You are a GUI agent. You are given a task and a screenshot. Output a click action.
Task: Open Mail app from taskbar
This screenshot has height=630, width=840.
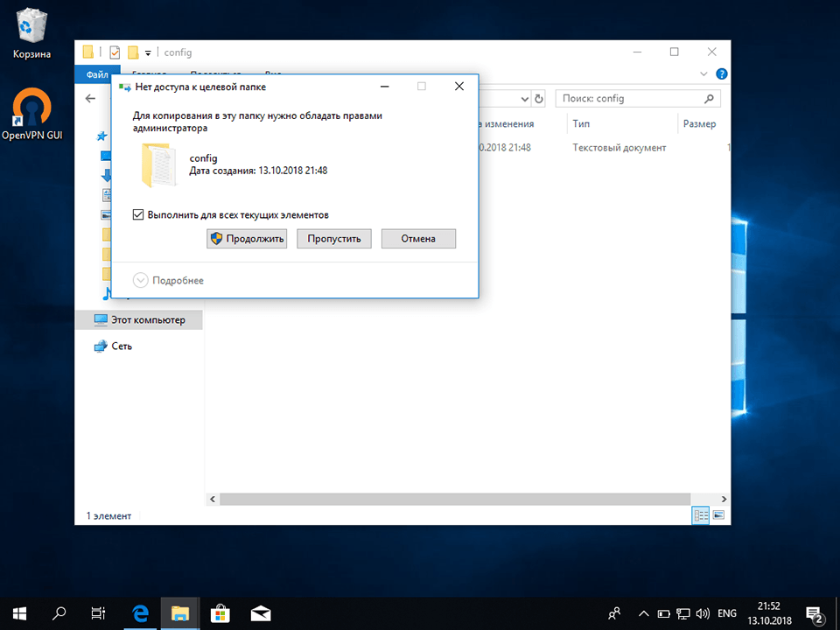(x=261, y=613)
